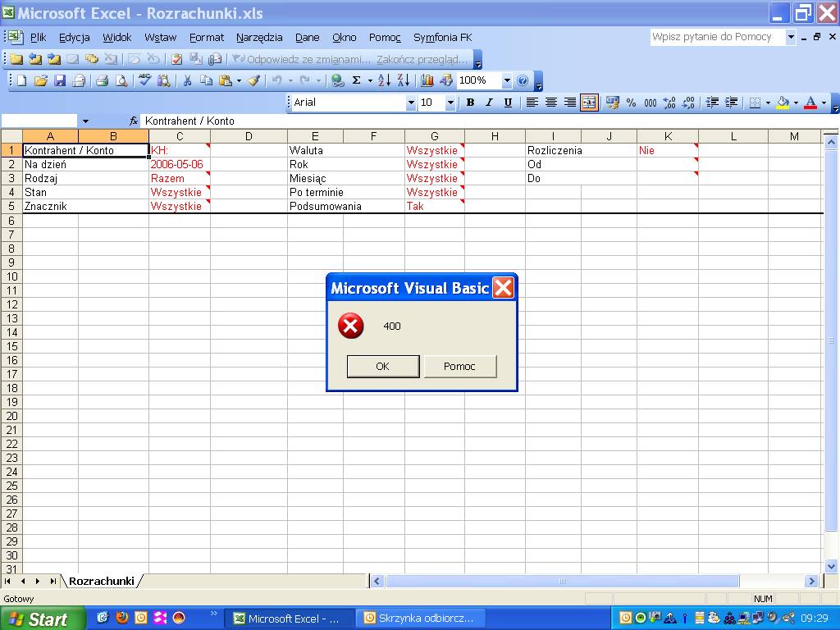Sort descending with the Z-A icon
Screen dimensions: 840x630
click(404, 81)
